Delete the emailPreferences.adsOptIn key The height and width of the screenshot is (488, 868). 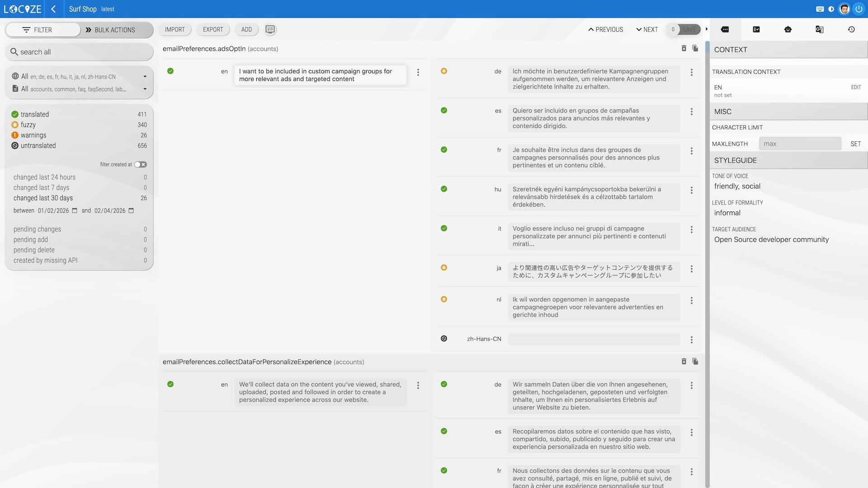(x=684, y=48)
